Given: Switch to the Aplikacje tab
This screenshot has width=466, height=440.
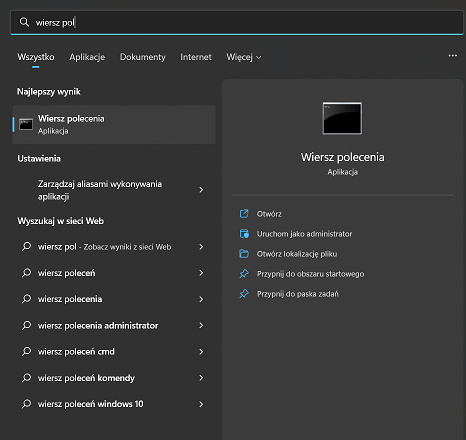Looking at the screenshot, I should click(87, 57).
